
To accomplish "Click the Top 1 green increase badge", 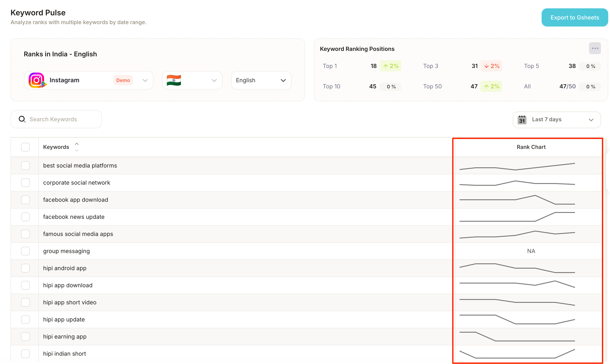I will click(x=390, y=66).
